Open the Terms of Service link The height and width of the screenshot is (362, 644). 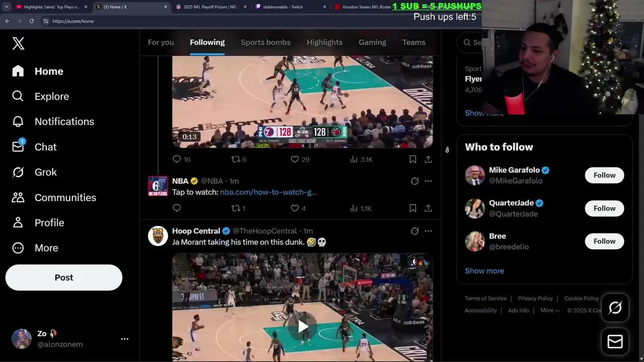(486, 298)
